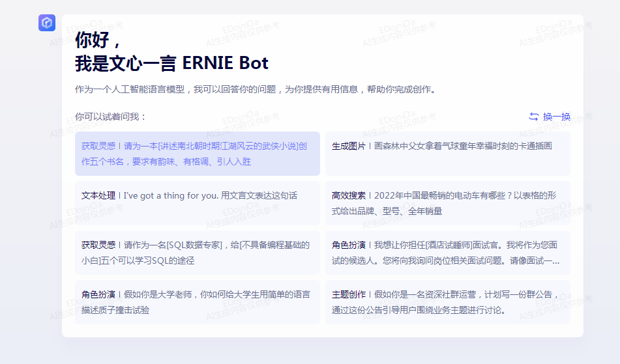This screenshot has height=364, width=620.
Task: Choose the 角色扮演 hotel interviewer prompt card
Action: point(447,253)
